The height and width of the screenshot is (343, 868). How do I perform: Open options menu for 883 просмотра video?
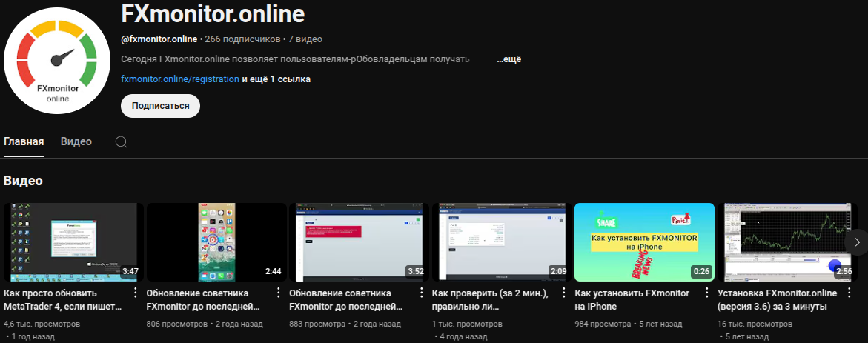pos(421,293)
